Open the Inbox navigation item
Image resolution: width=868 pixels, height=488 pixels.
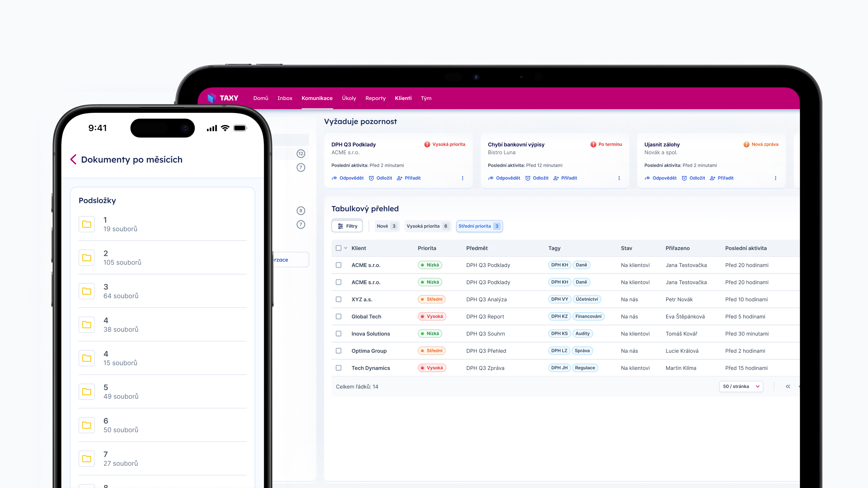285,98
